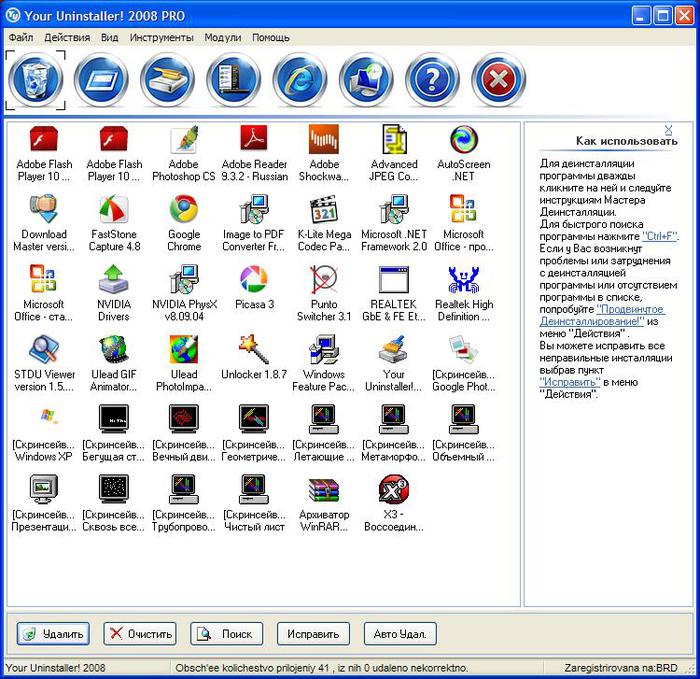This screenshot has width=700, height=679.
Task: Select Ulead GIF Animator
Action: click(114, 363)
